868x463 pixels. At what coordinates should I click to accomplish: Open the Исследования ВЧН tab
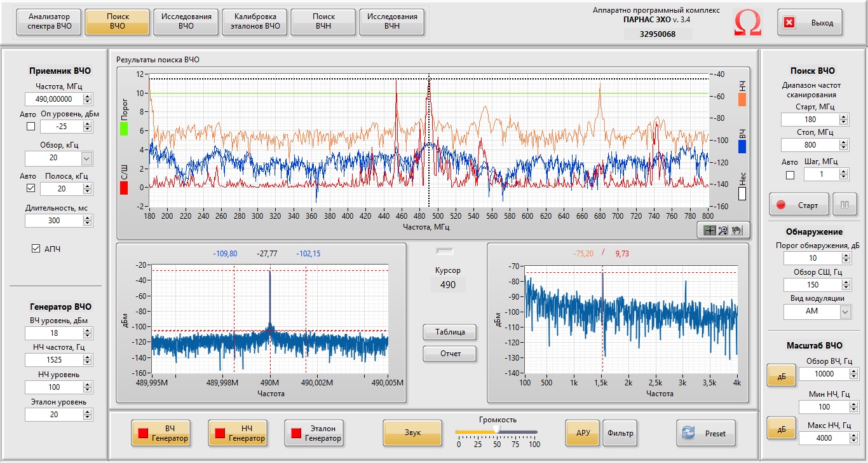coord(392,22)
